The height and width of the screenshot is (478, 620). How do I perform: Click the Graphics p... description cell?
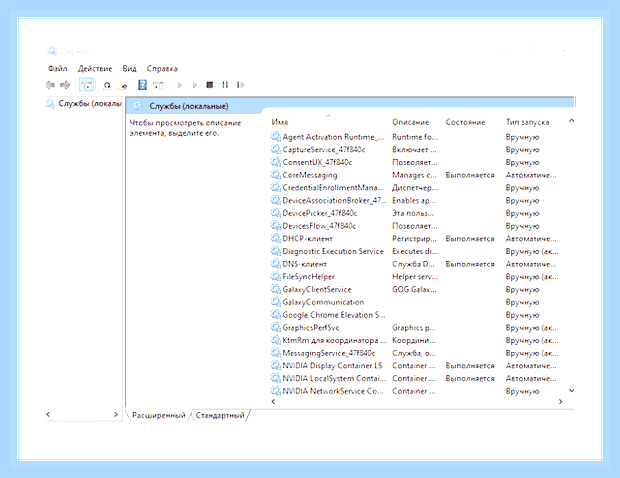(x=414, y=327)
